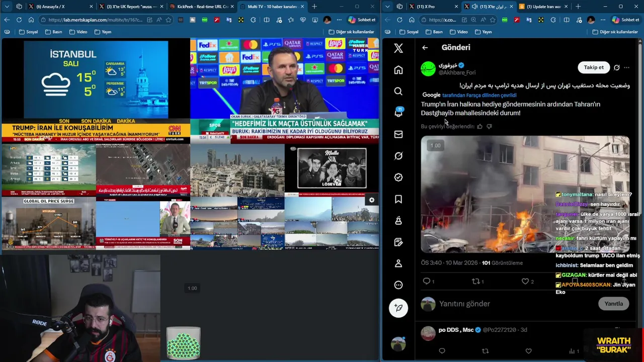644x362 pixels.
Task: Open Video bookmarks folder in right window
Action: (x=458, y=32)
